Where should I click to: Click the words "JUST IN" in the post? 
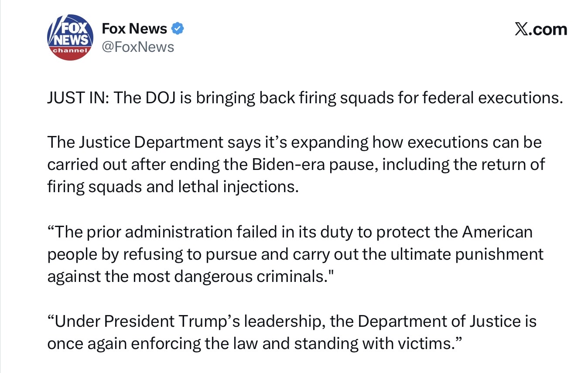77,98
